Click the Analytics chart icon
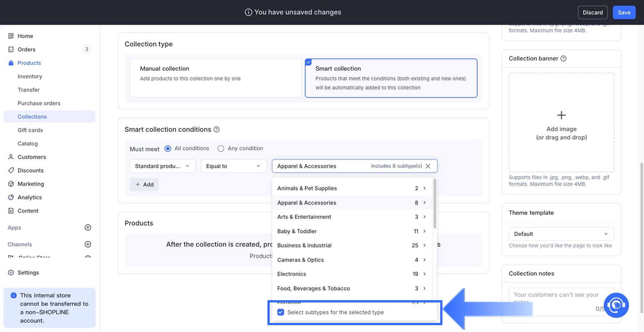This screenshot has width=644, height=332. (x=11, y=197)
